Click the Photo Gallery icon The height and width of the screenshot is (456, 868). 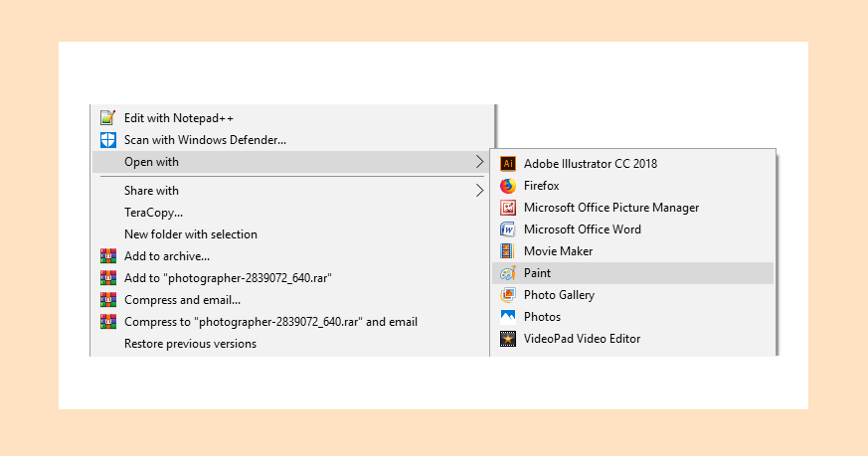tap(508, 295)
